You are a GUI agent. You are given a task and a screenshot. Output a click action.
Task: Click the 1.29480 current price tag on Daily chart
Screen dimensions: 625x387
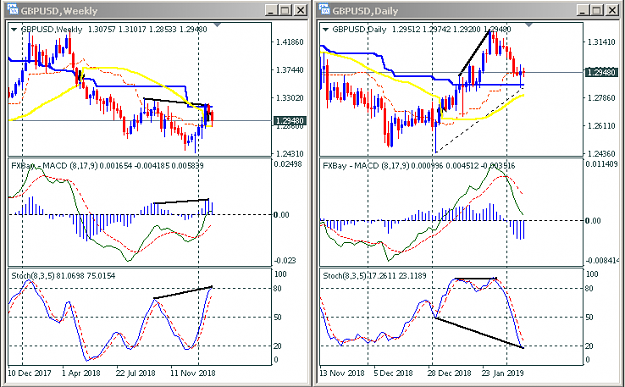[601, 73]
